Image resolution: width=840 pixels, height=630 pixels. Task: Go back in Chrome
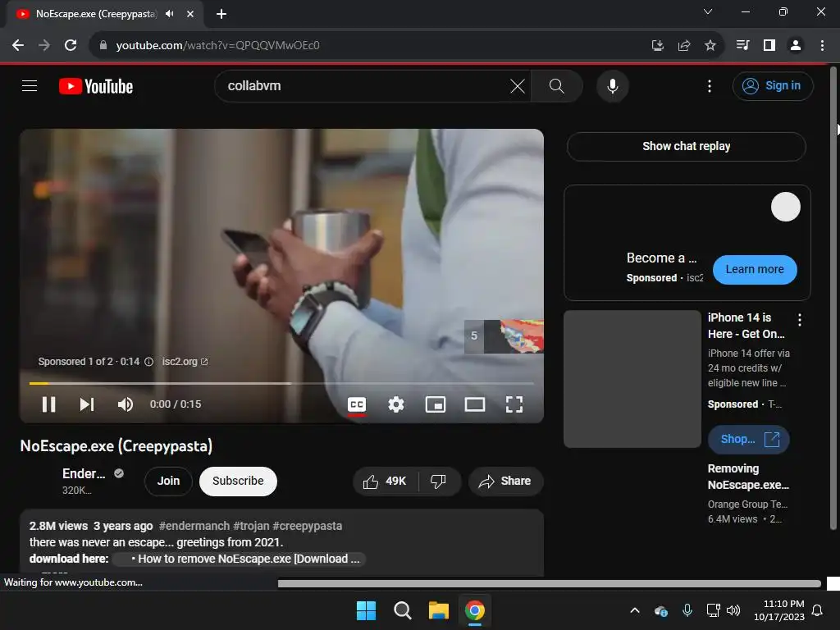coord(18,46)
